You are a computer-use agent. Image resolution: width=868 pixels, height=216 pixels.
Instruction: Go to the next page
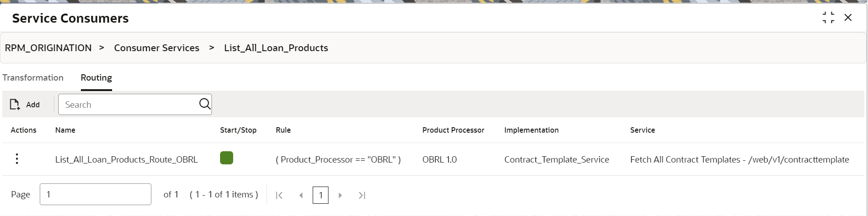(340, 195)
